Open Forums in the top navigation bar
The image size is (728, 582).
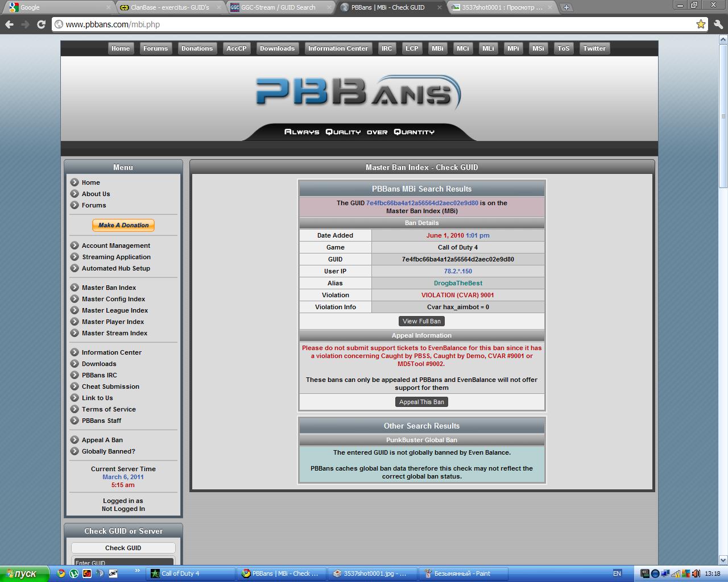click(x=155, y=49)
